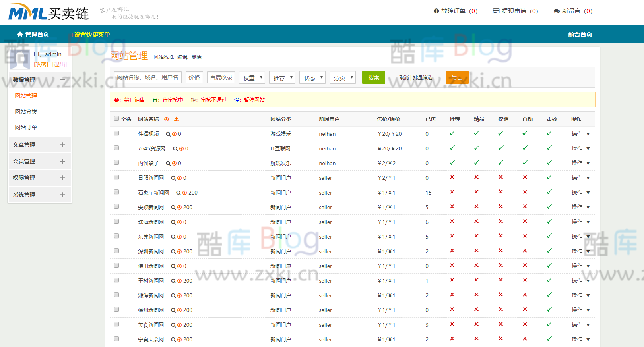Check the 全选 select-all checkbox
644x347 pixels.
tap(116, 118)
